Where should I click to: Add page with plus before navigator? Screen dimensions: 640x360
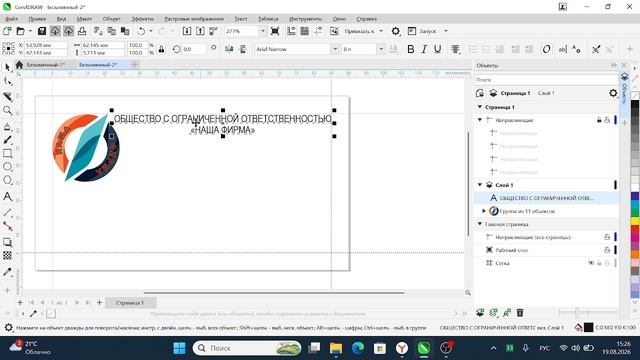[x=20, y=302]
